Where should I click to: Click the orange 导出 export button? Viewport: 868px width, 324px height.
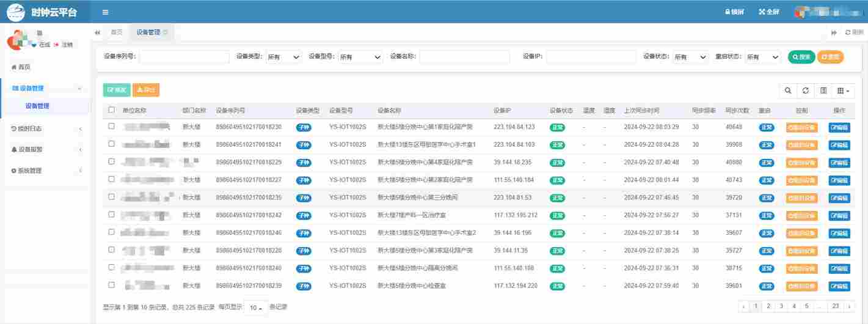point(146,90)
